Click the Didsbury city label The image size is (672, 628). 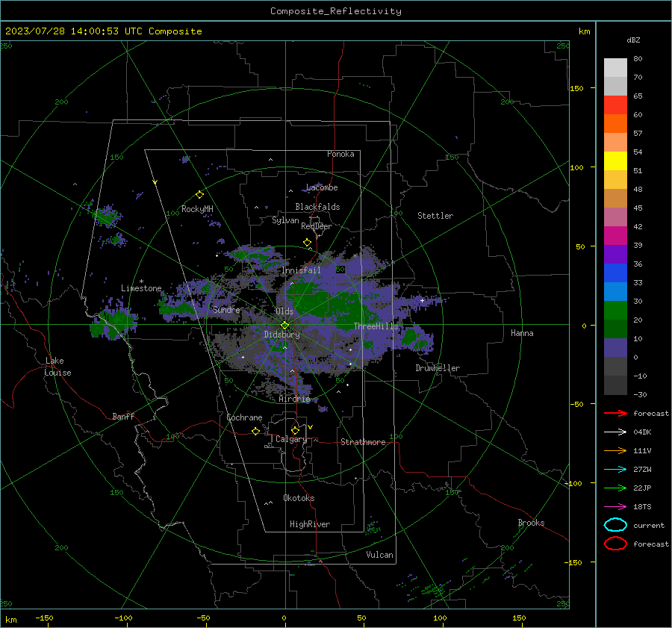(281, 335)
